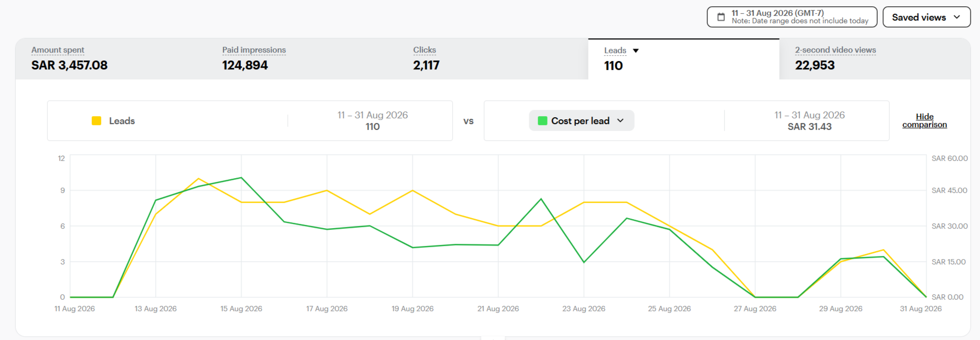Select the Amount spent metric tab
Screen dimensions: 980x340
pyautogui.click(x=111, y=59)
